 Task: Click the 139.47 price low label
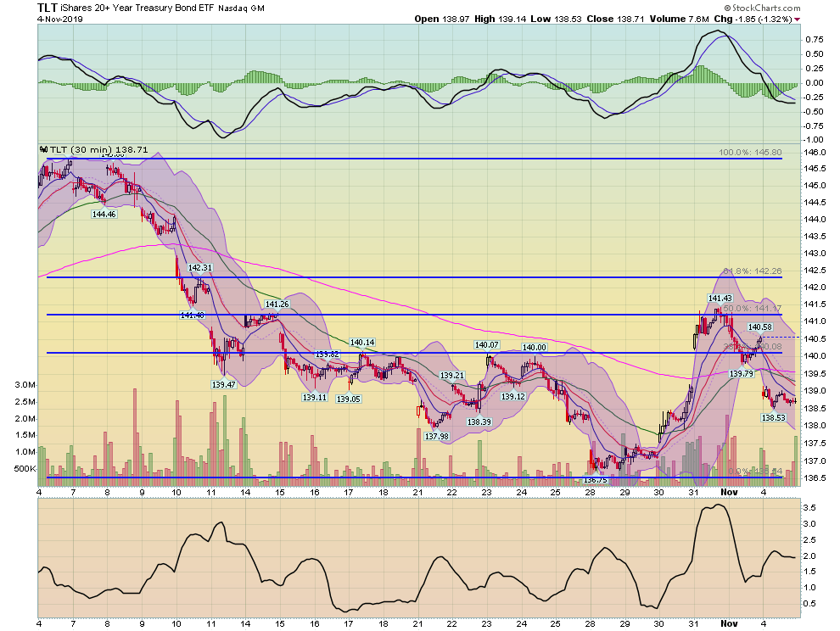point(223,384)
